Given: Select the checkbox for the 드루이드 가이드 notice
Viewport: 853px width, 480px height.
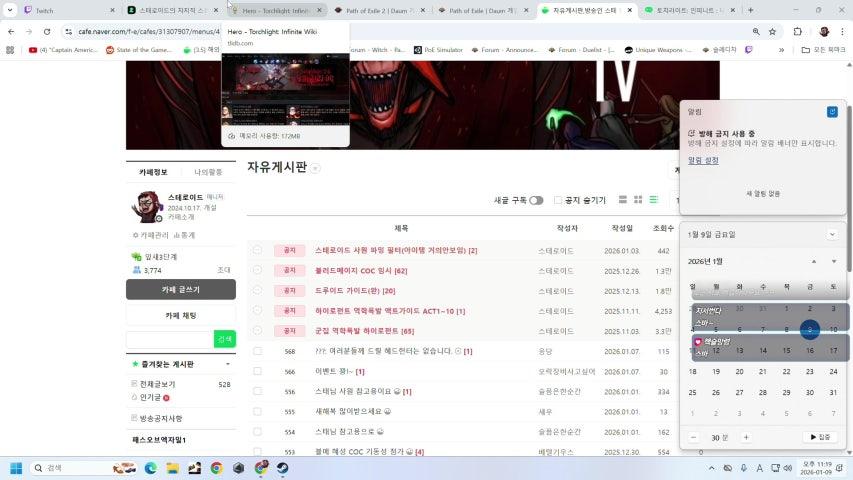Looking at the screenshot, I should [x=257, y=290].
